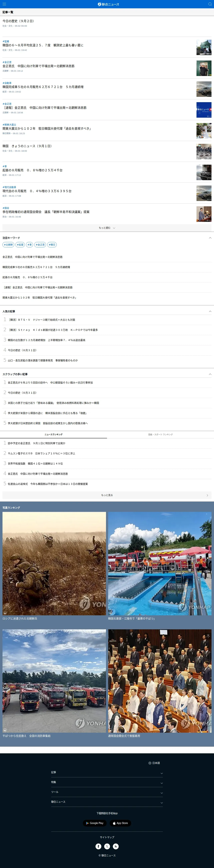
Task: Click もっと読む to load more articles
Action: tap(107, 228)
